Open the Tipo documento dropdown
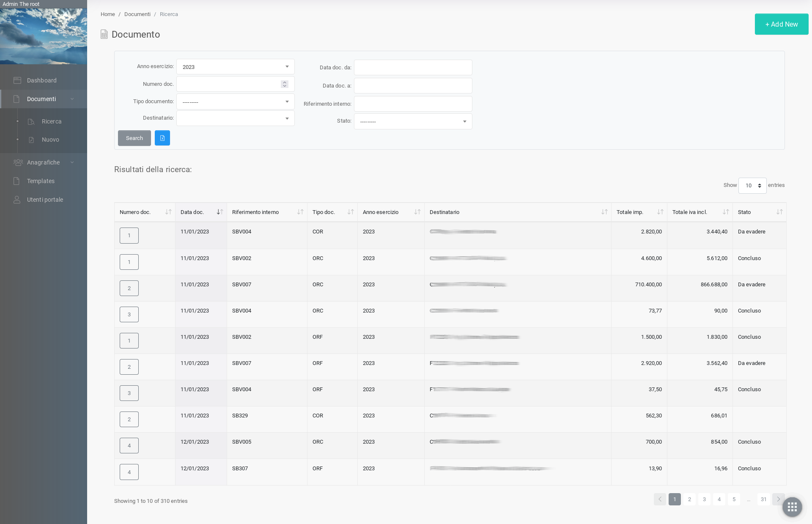The height and width of the screenshot is (524, 812). (x=236, y=102)
